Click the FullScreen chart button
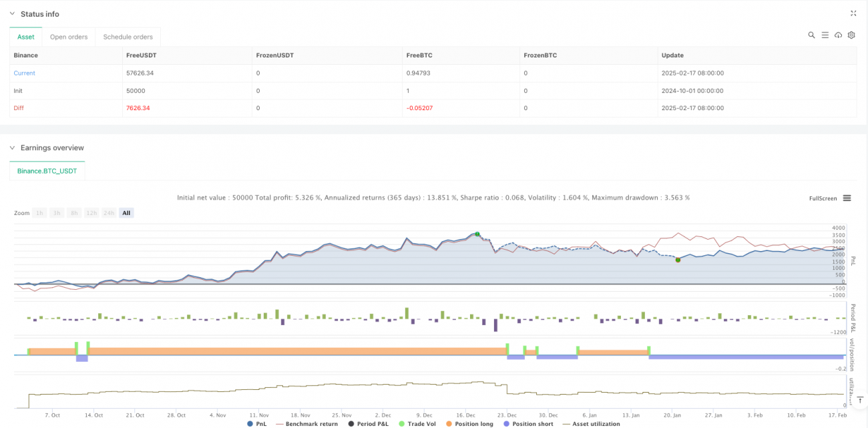Viewport: 868px width, 428px height. [823, 198]
